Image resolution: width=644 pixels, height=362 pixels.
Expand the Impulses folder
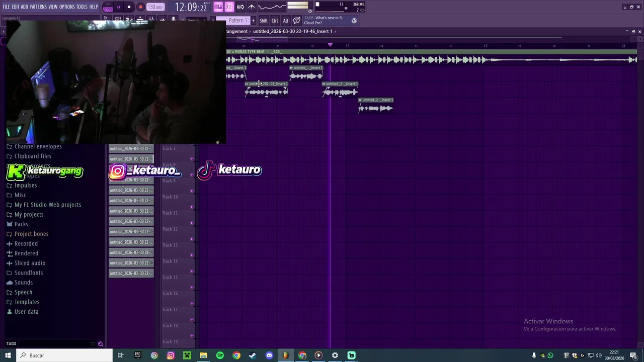pos(25,186)
